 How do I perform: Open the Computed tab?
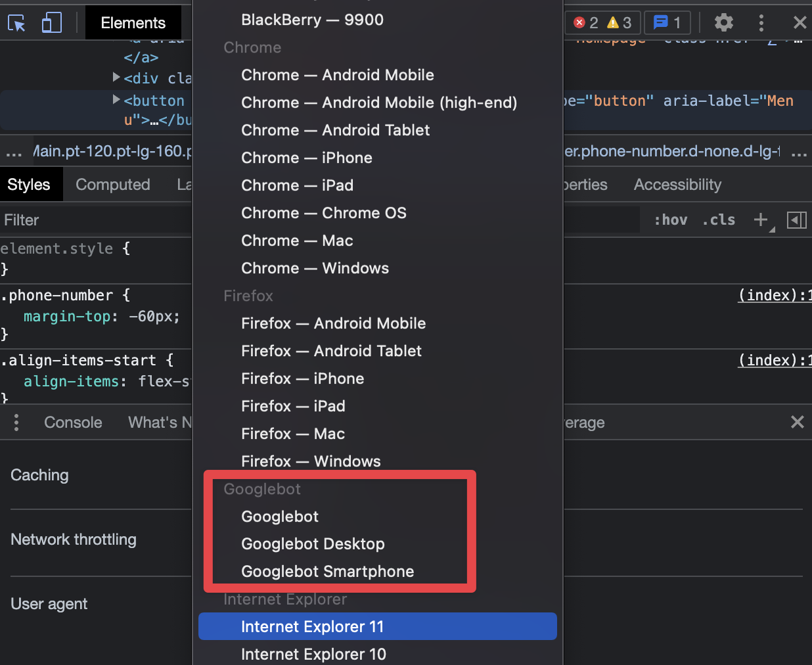(113, 185)
